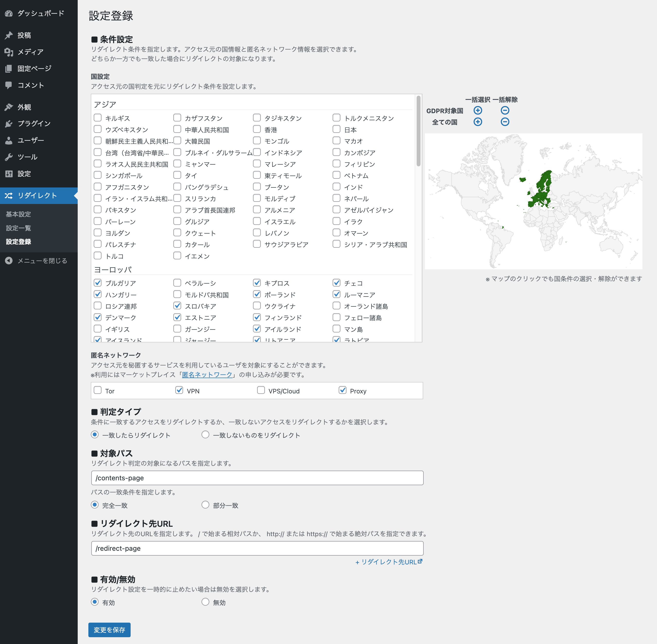Uncheck the VPN checkbox

coord(179,390)
